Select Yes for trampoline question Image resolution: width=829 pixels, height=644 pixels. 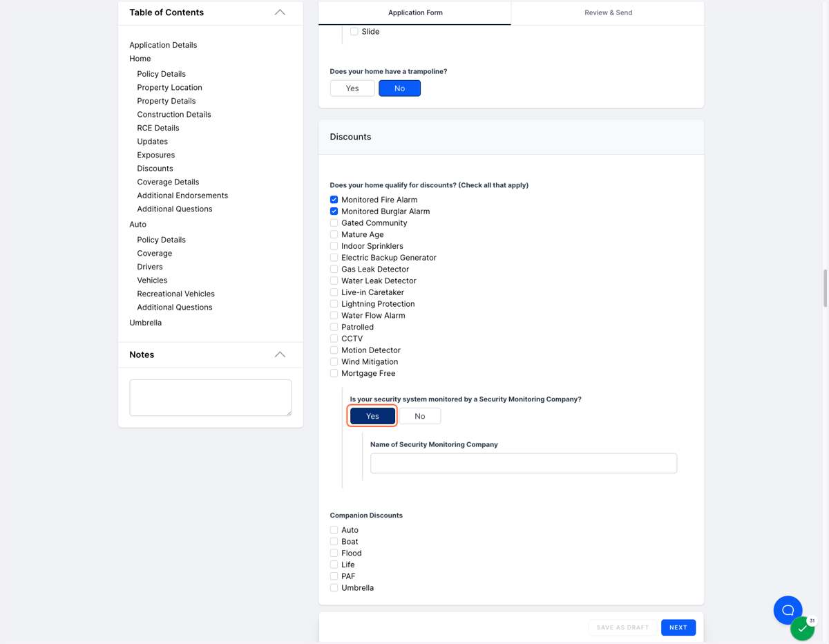coord(352,88)
